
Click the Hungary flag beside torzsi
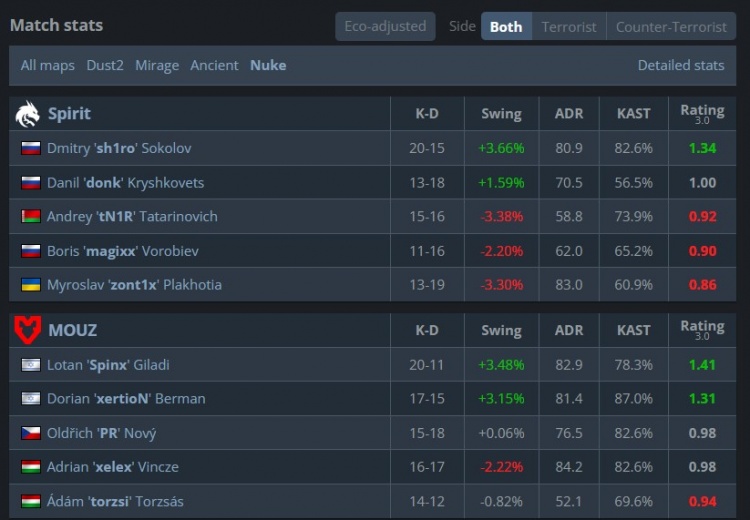[x=31, y=501]
